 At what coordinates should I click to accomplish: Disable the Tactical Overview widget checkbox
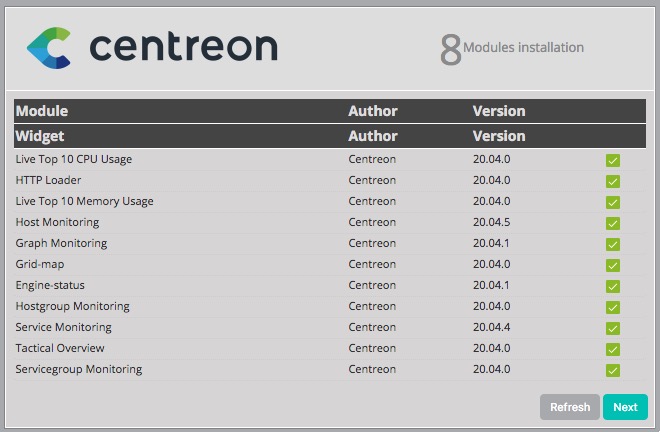click(613, 349)
